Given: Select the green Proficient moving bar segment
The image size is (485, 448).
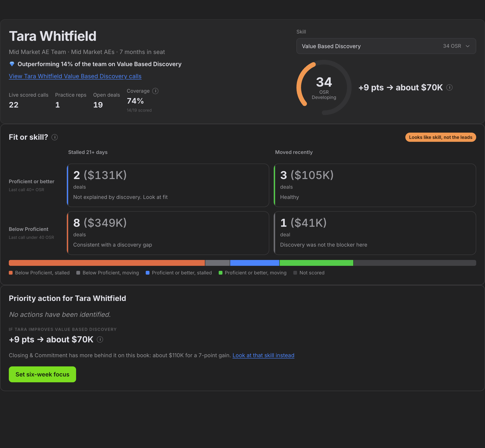Looking at the screenshot, I should coord(316,263).
